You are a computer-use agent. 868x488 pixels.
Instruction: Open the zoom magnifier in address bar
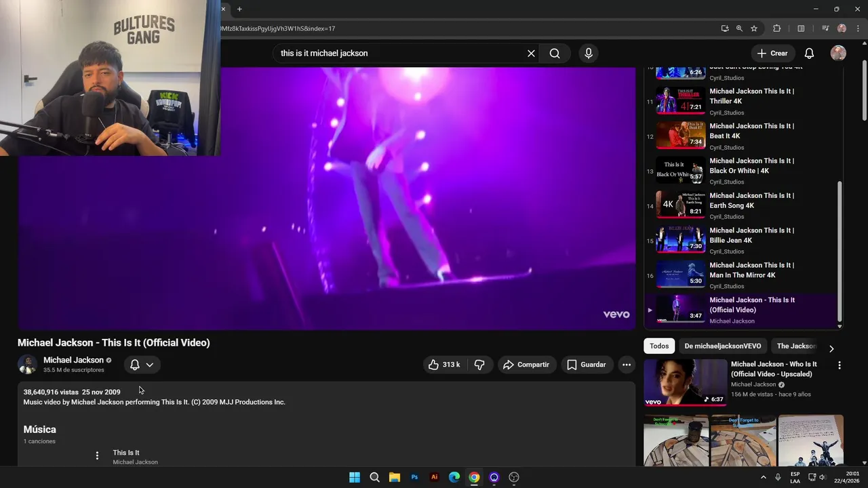pos(739,28)
